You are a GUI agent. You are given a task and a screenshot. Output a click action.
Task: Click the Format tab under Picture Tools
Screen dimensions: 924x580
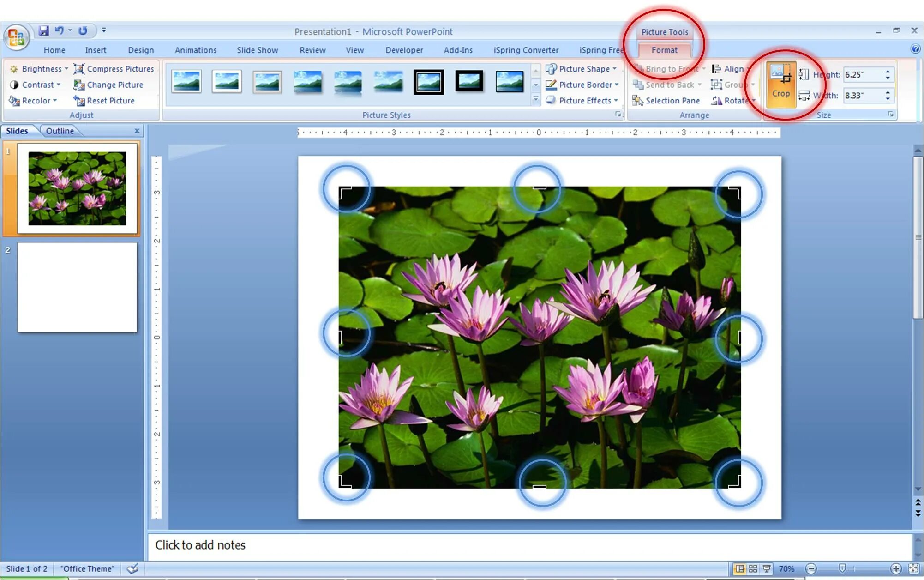tap(664, 49)
